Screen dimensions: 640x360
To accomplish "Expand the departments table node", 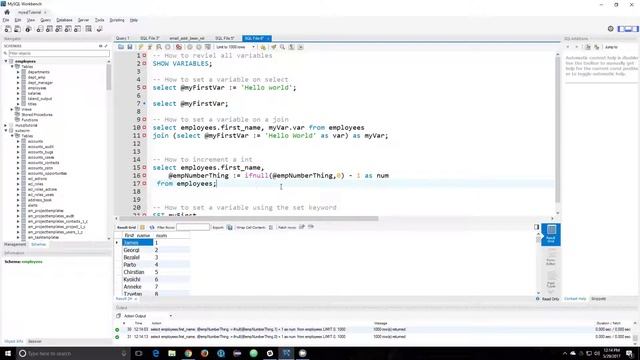I will 18,72.
